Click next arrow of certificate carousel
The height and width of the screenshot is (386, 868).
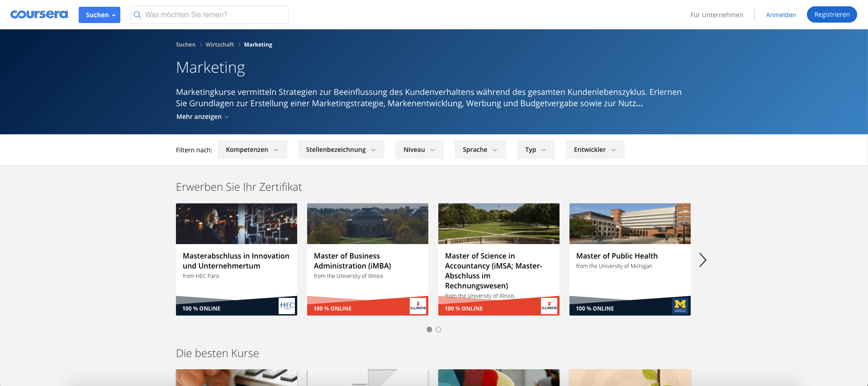point(702,260)
